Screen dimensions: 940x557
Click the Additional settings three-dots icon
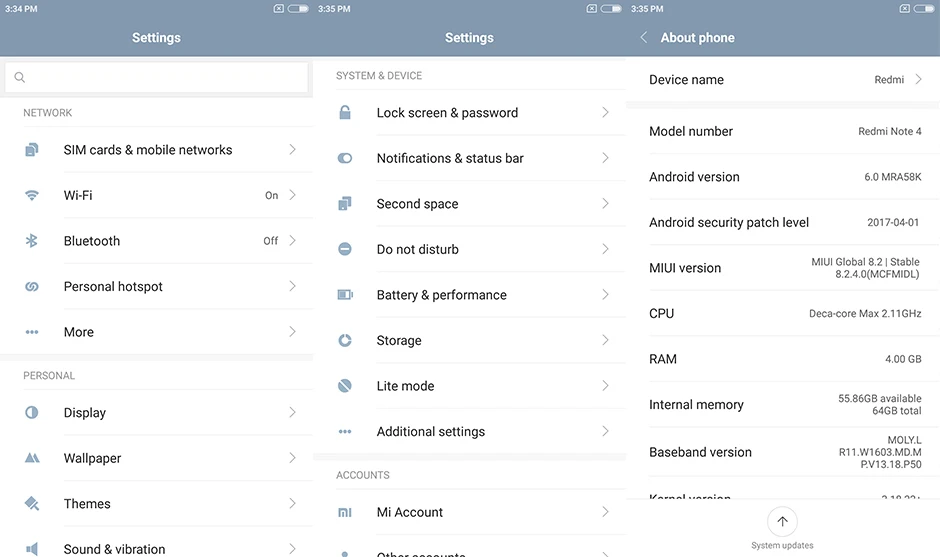pos(345,431)
